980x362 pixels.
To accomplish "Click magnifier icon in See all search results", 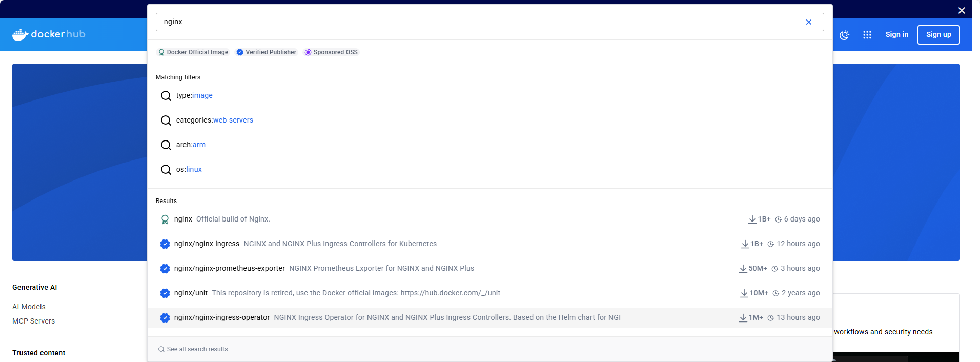I will (x=161, y=349).
